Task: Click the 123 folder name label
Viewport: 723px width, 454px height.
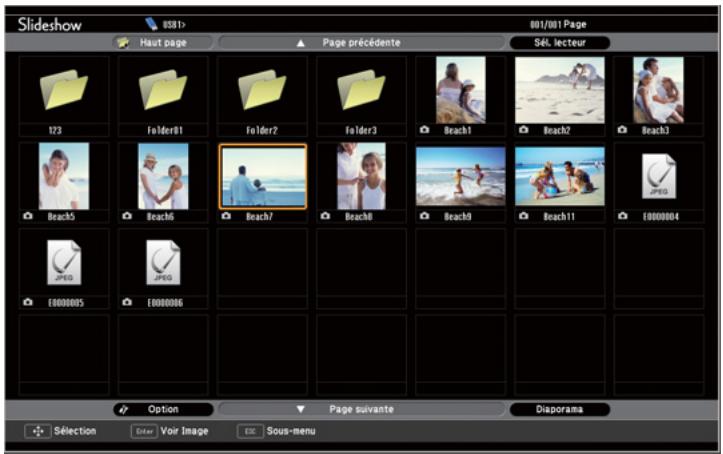Action: [55, 130]
